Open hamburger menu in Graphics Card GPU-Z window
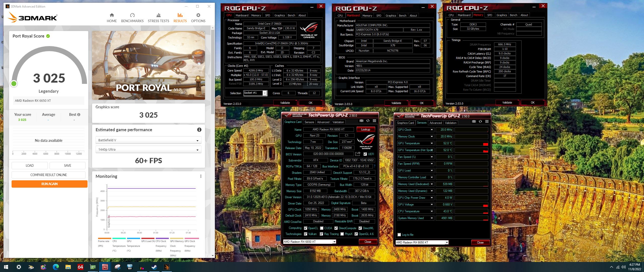644x272 pixels. click(374, 121)
